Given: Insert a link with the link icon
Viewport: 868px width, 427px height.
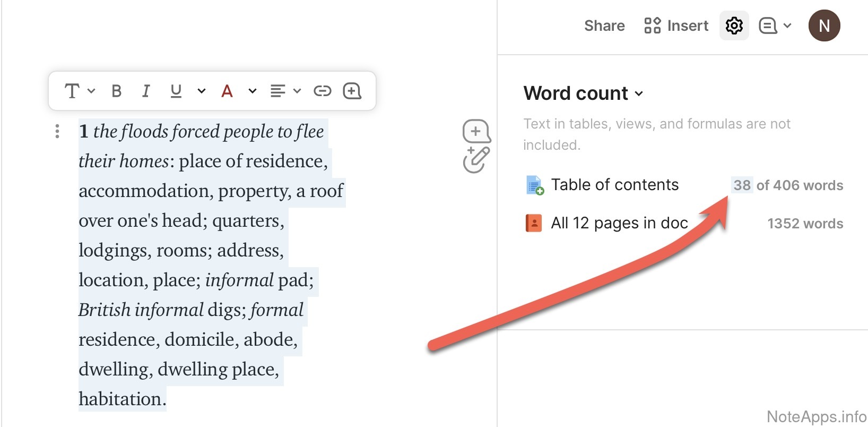Looking at the screenshot, I should click(322, 91).
